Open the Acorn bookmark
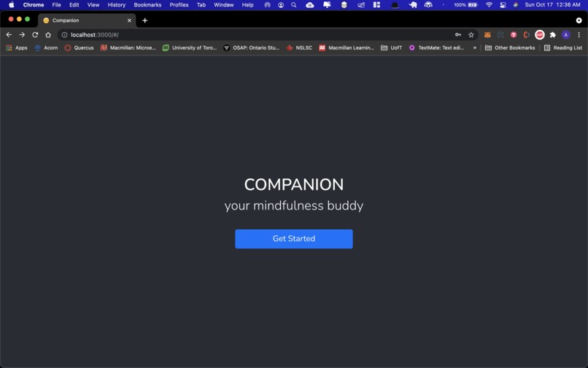 tap(46, 47)
